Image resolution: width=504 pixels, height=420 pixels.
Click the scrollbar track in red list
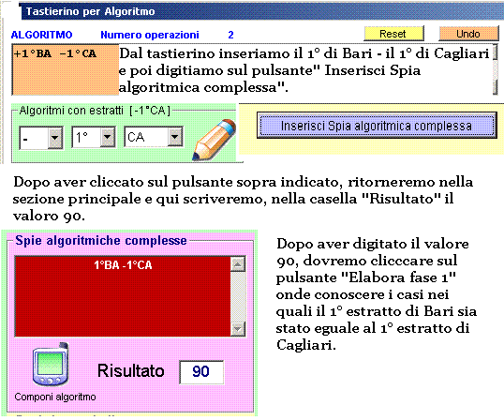click(x=238, y=296)
